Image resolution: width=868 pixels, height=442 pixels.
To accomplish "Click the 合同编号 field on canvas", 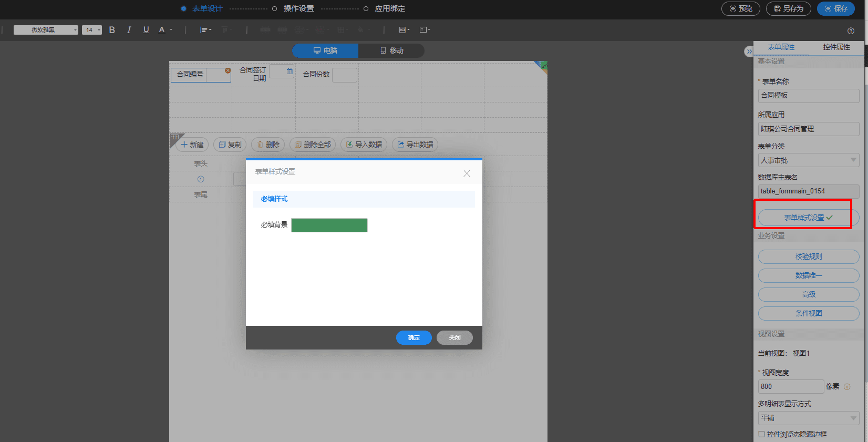I will (201, 75).
